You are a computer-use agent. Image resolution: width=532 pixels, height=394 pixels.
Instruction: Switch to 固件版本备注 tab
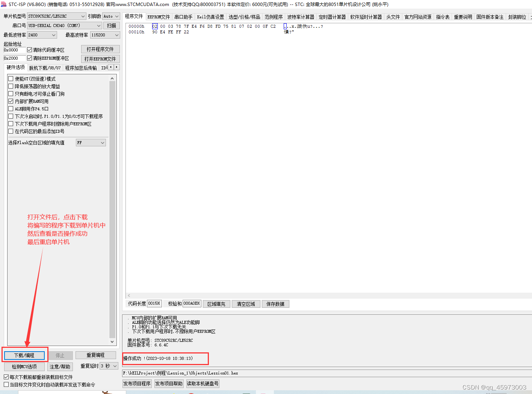490,17
